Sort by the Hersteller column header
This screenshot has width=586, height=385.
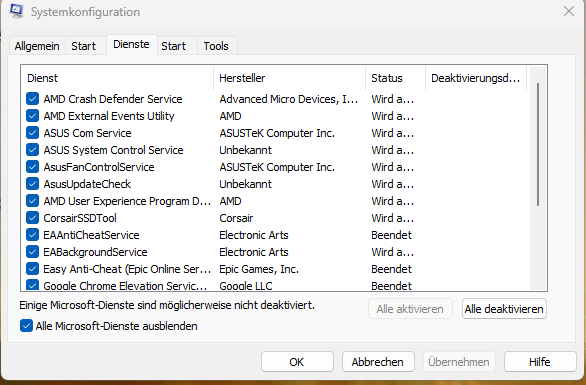[x=289, y=78]
